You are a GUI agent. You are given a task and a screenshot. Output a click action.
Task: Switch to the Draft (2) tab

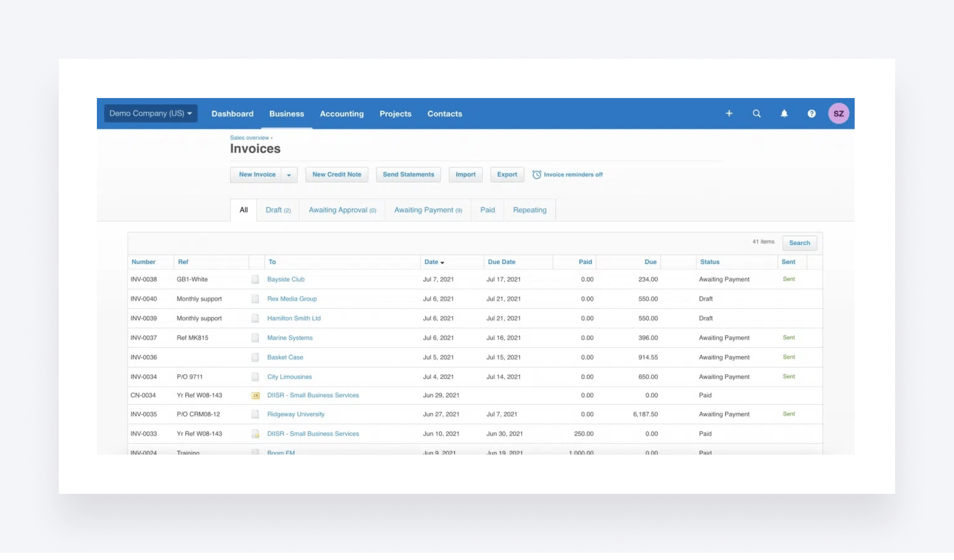278,210
